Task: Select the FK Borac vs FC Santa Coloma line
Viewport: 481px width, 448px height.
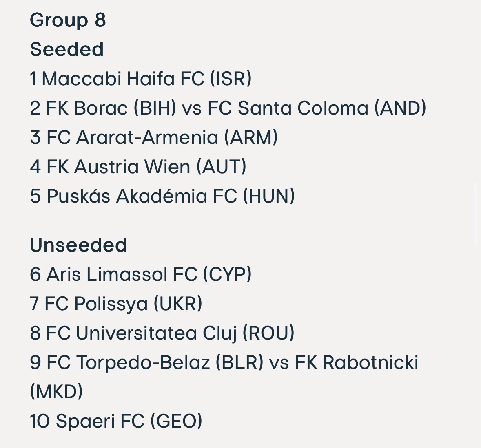Action: click(x=228, y=108)
